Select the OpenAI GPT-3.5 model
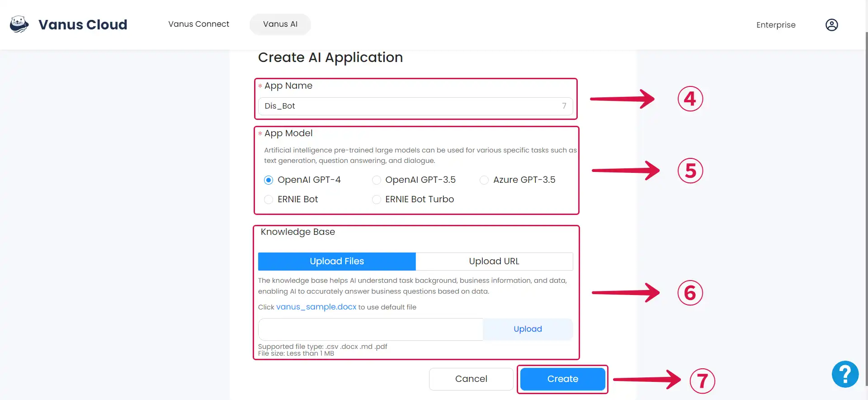The width and height of the screenshot is (868, 400). pyautogui.click(x=376, y=180)
